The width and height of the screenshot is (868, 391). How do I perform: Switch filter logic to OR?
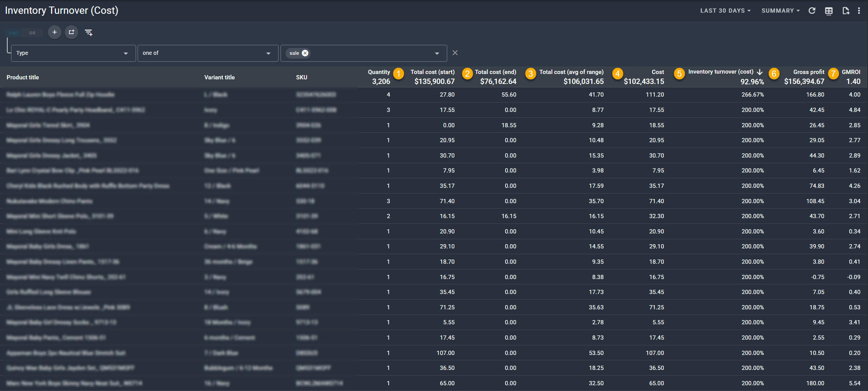(x=32, y=33)
